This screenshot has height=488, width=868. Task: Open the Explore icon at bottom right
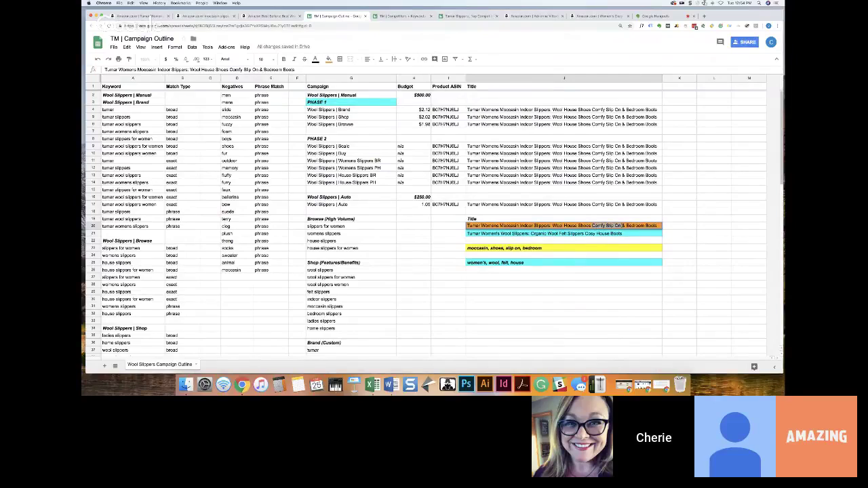tap(754, 367)
